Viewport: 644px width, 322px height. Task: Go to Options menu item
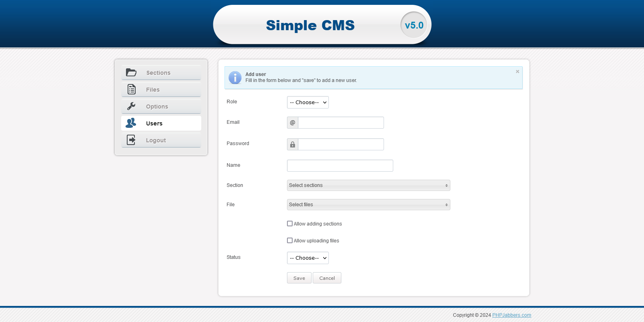tap(157, 107)
